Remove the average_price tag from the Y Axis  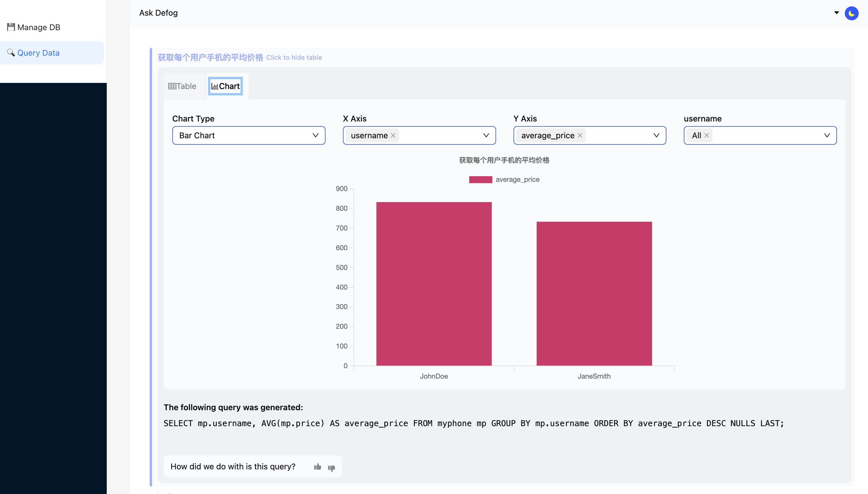click(580, 135)
